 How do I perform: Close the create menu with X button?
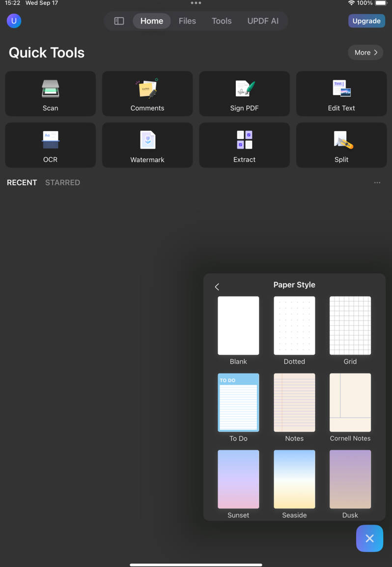pos(369,539)
